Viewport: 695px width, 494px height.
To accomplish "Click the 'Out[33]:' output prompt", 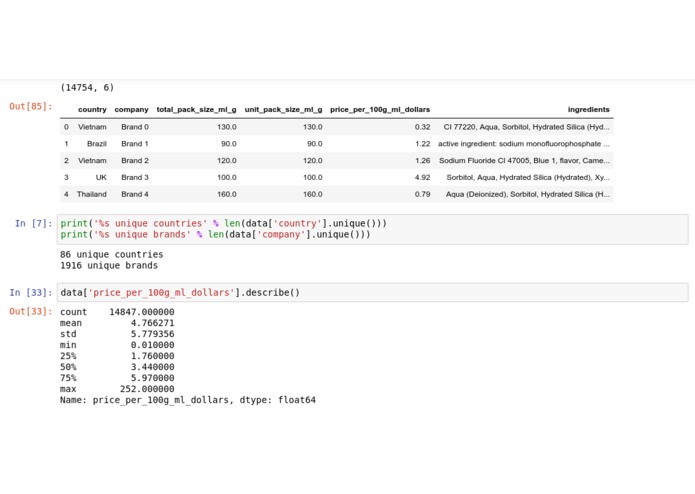I will point(31,311).
